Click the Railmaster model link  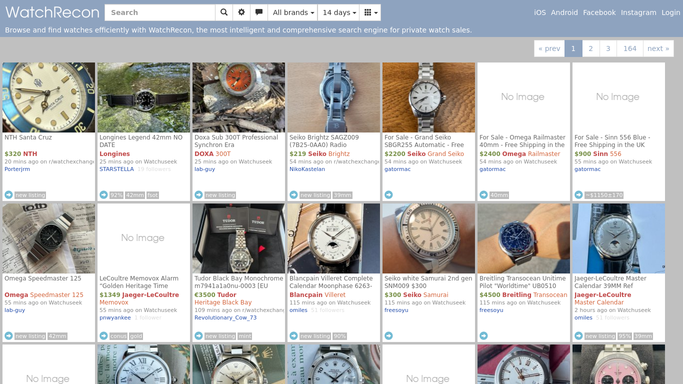pyautogui.click(x=544, y=154)
